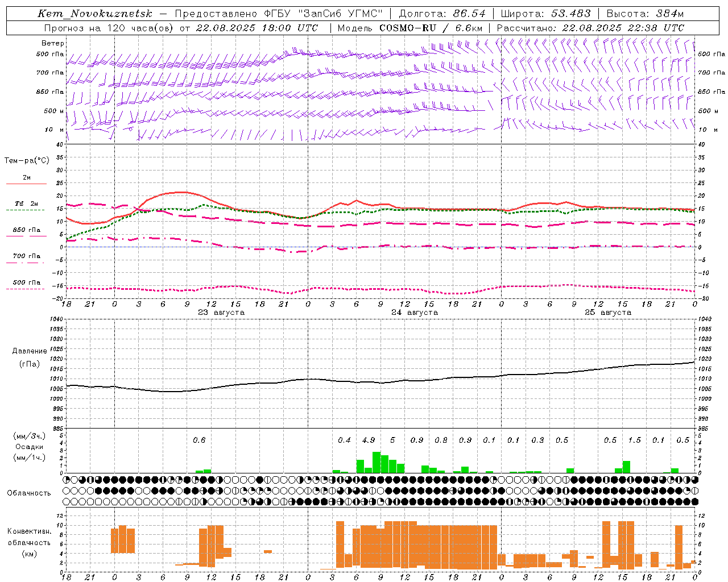The image size is (728, 582).
Task: Click the 0.3 precipitation value
Action: pyautogui.click(x=537, y=440)
